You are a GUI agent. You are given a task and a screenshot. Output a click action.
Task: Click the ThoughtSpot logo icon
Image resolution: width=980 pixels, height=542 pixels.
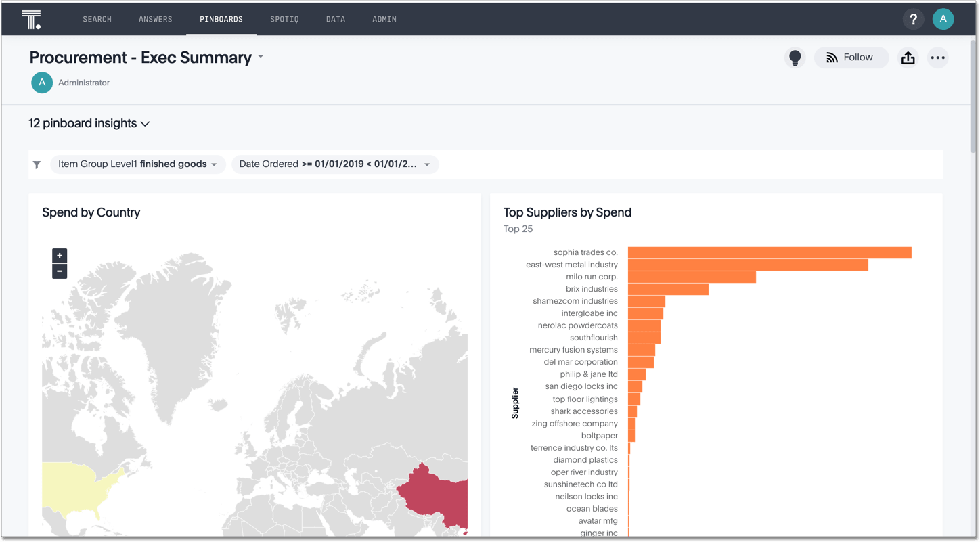click(31, 20)
